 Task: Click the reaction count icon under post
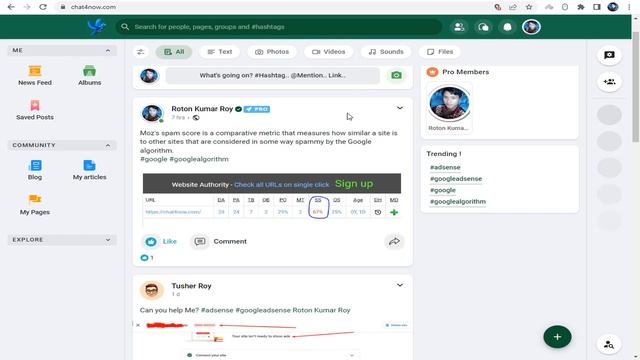pos(144,258)
